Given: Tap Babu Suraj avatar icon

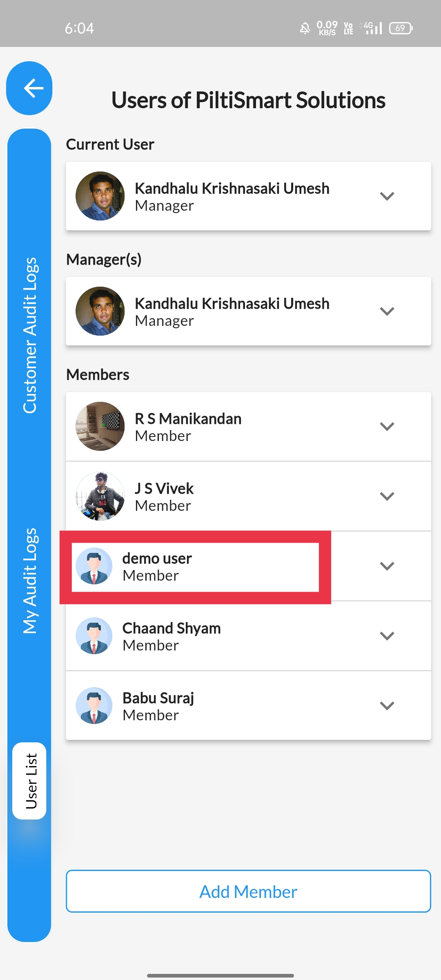Looking at the screenshot, I should (94, 706).
